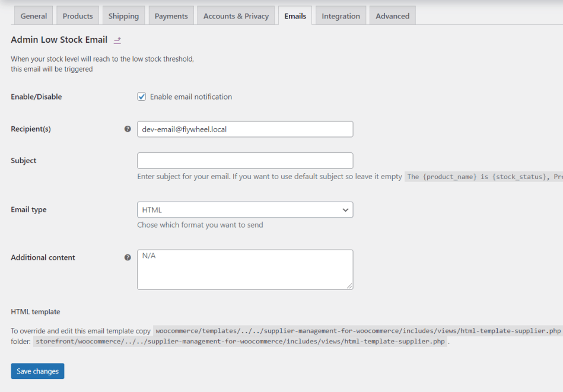The width and height of the screenshot is (563, 392).
Task: Click the Additional content text area
Action: (244, 269)
